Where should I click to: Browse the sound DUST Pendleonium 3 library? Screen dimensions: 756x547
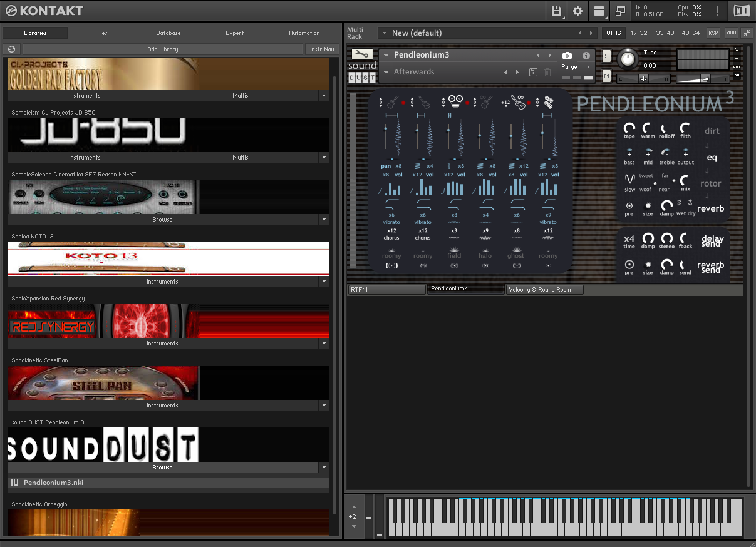coord(163,468)
